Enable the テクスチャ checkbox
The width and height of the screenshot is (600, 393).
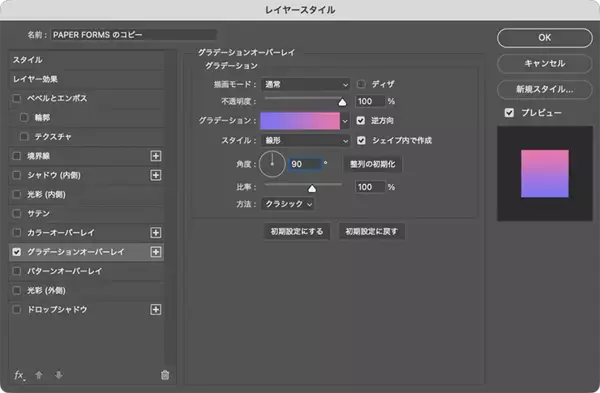(x=24, y=137)
